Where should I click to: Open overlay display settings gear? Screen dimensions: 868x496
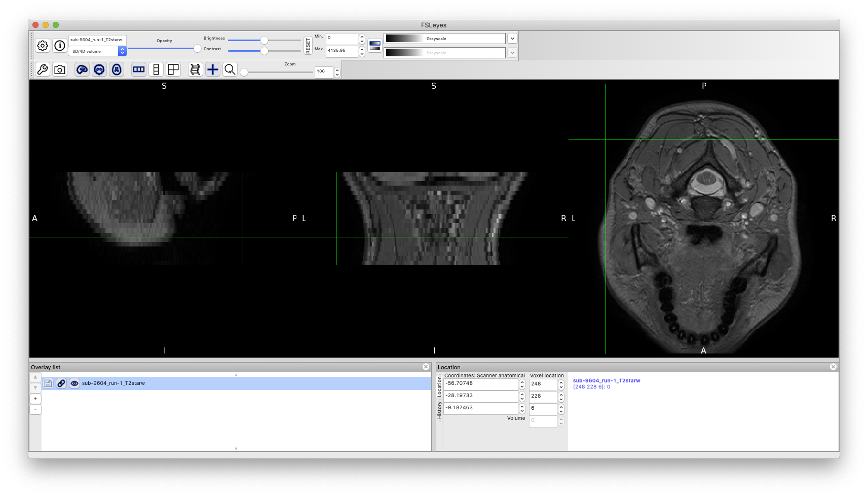click(x=43, y=46)
